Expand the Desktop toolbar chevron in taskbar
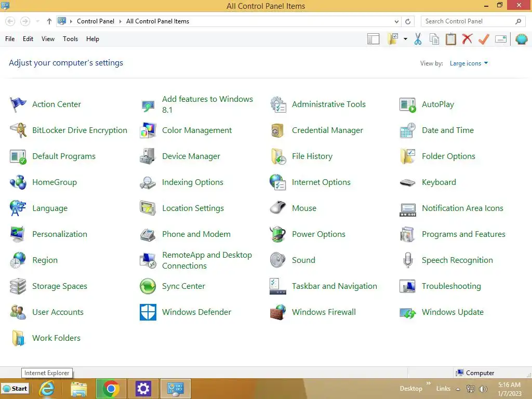 [429, 383]
